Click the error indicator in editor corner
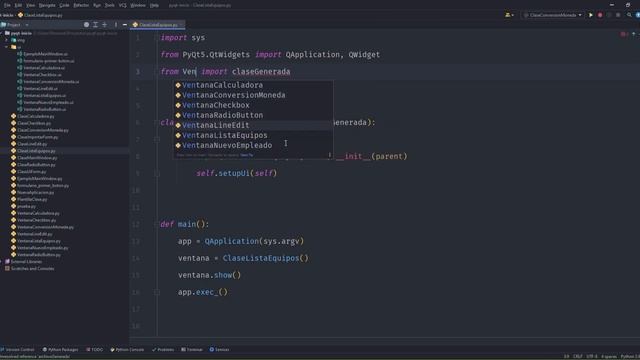This screenshot has height=360, width=640. click(x=623, y=34)
